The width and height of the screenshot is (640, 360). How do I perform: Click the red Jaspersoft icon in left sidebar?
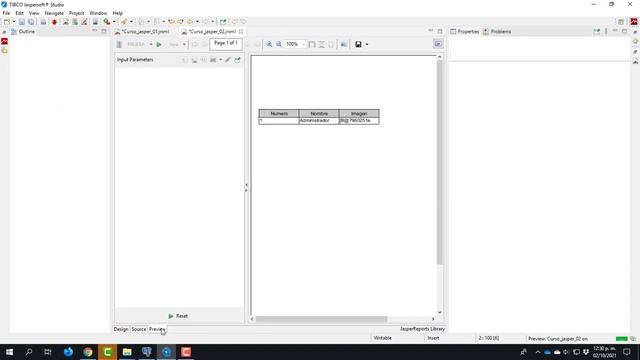(4, 41)
